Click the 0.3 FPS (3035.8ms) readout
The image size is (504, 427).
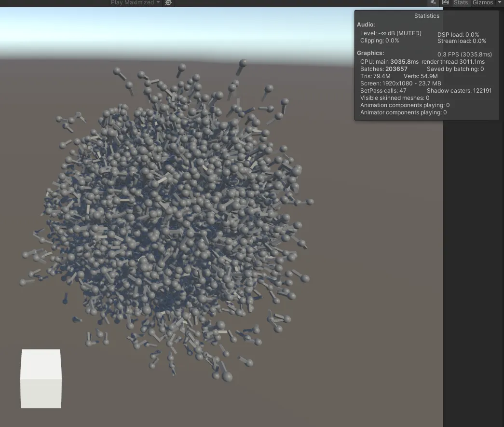[x=464, y=55]
